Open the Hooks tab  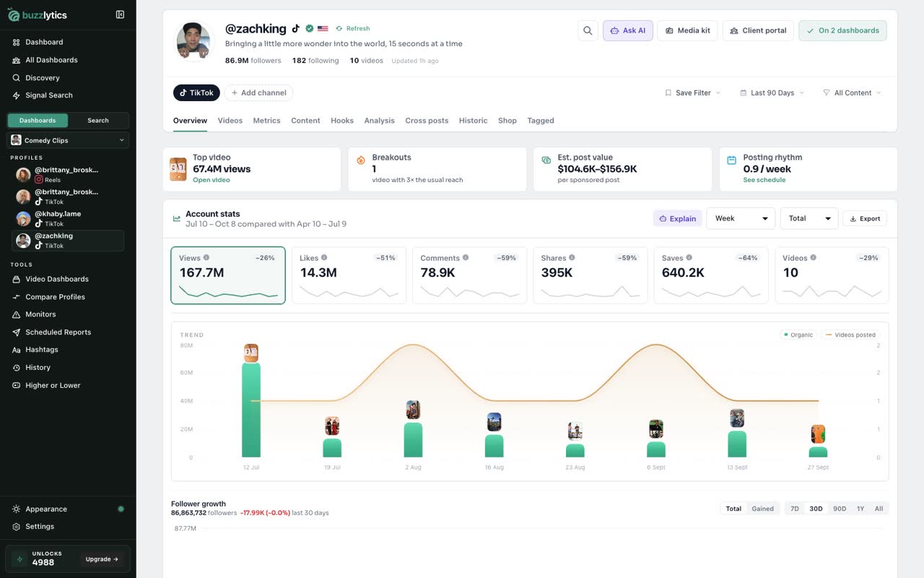point(342,121)
